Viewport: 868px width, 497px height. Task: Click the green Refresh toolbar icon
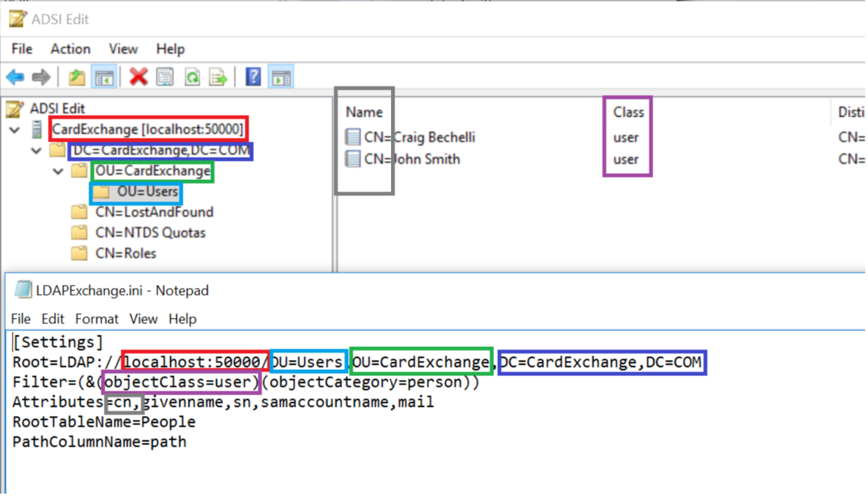[x=192, y=77]
